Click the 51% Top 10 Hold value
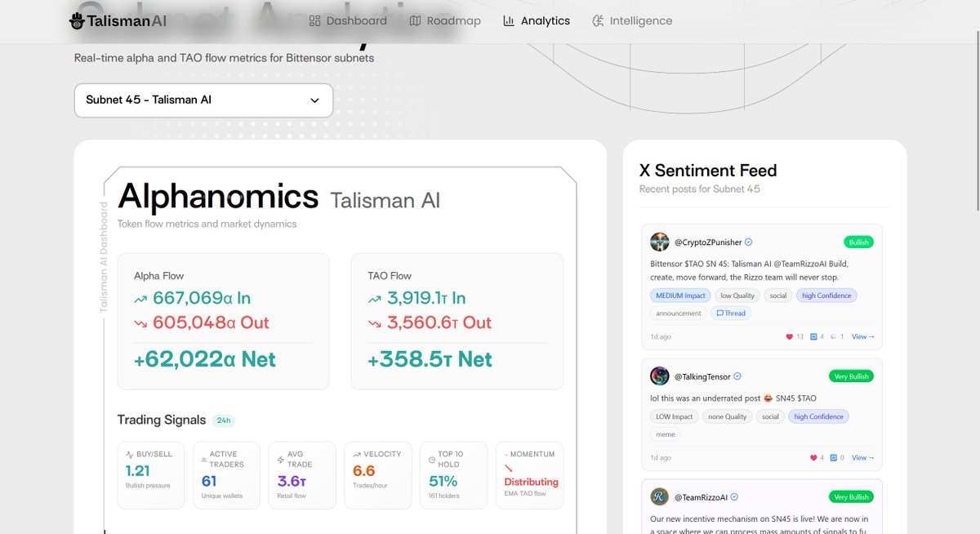The image size is (980, 534). coord(442,481)
